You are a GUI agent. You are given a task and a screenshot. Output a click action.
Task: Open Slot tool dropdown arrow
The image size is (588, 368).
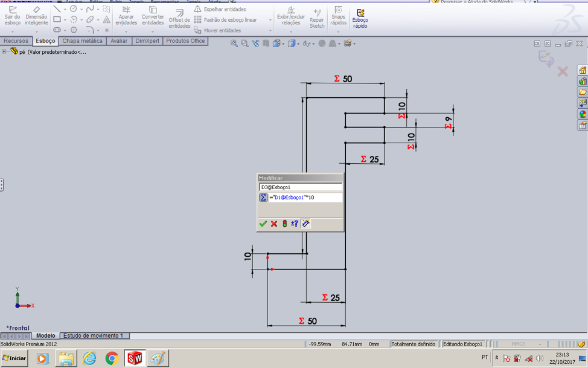(65, 30)
